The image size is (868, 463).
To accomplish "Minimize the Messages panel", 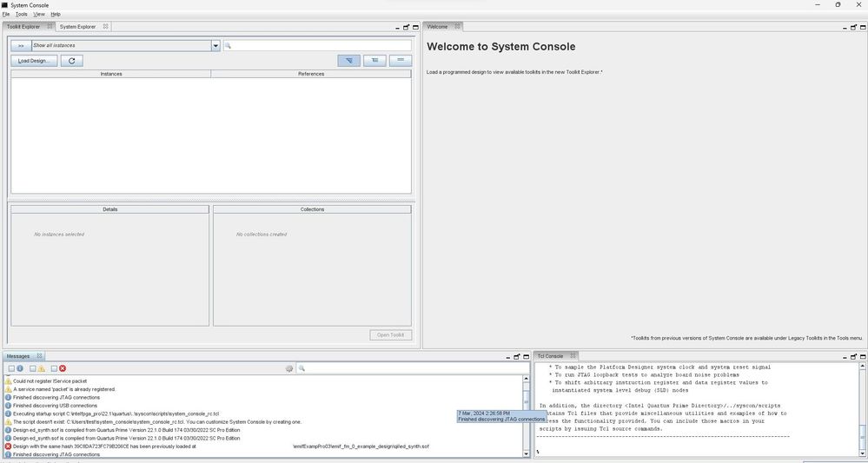I will click(507, 357).
